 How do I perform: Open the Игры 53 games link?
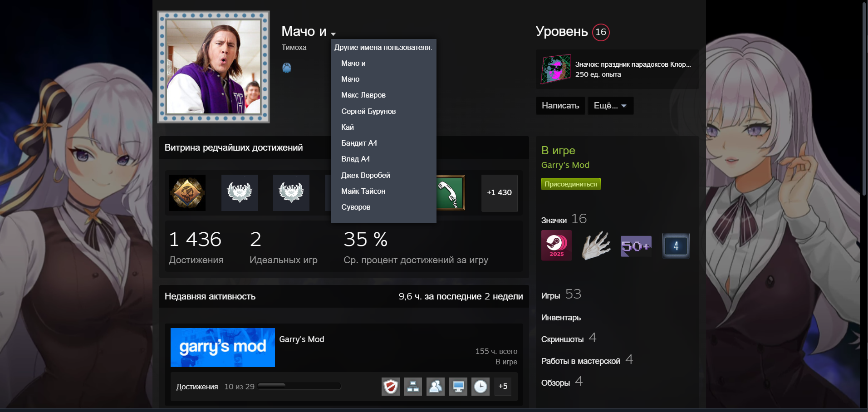coord(561,294)
